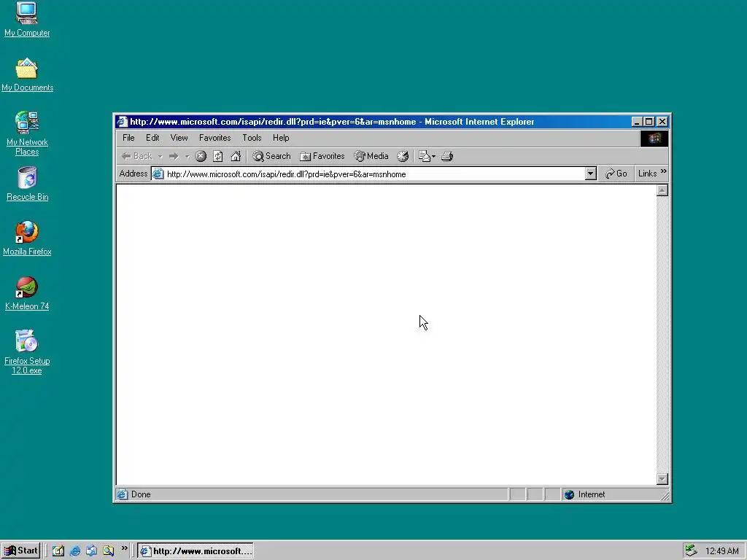
Task: Open the Search pane from toolbar
Action: click(271, 156)
